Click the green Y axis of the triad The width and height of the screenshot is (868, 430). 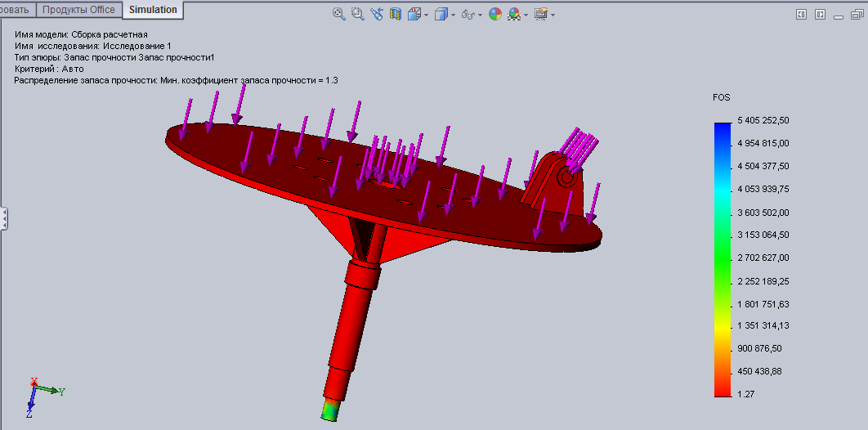[49, 390]
